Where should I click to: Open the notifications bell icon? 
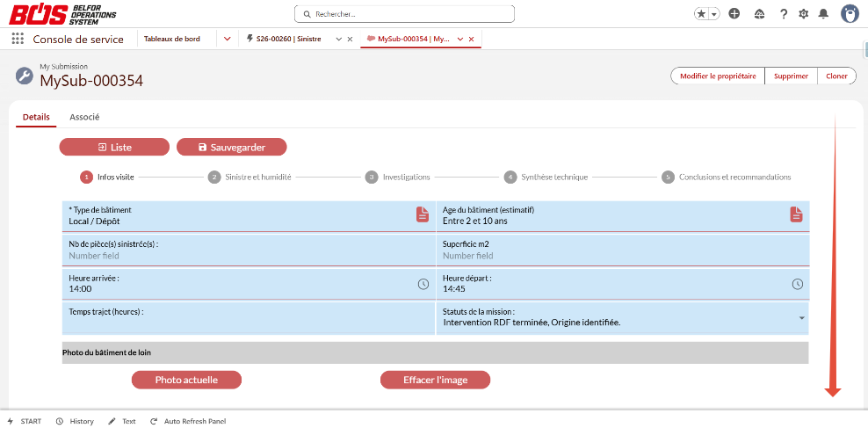[x=824, y=14]
